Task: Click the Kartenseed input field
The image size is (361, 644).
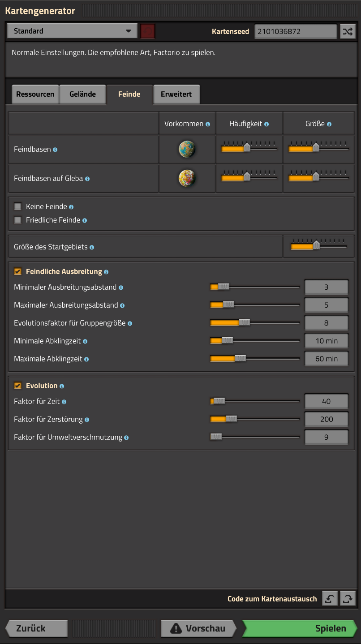Action: (x=296, y=31)
